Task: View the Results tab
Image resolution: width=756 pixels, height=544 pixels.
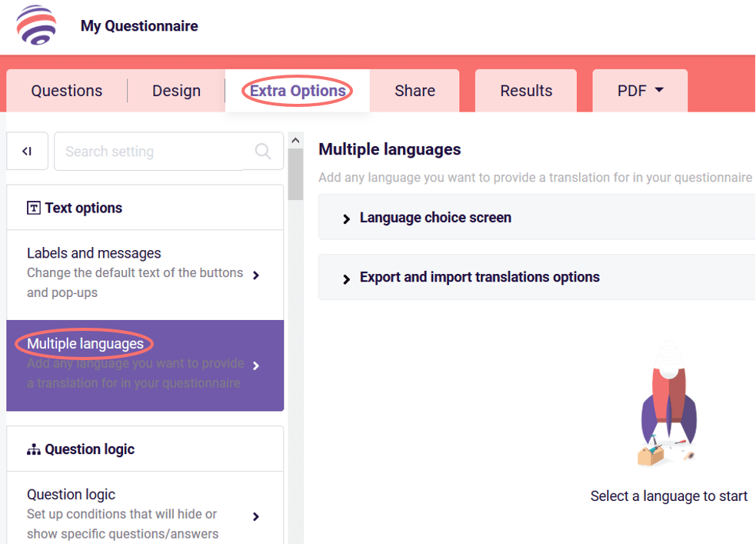Action: pos(526,90)
